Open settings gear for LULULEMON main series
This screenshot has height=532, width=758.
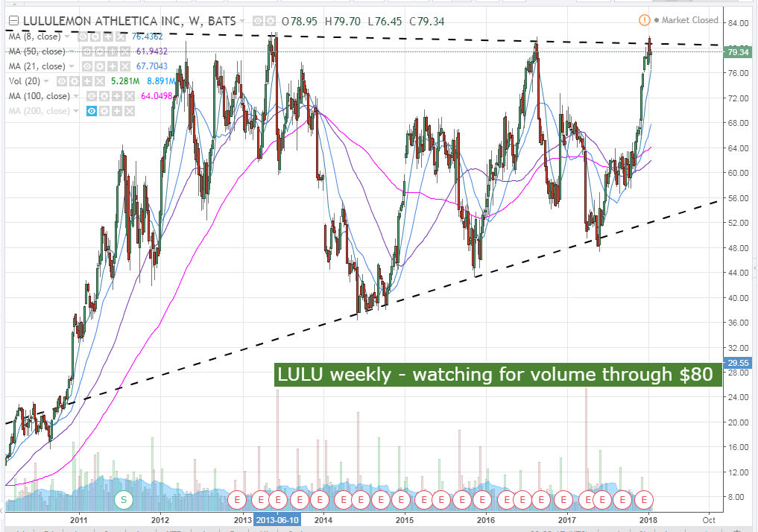(x=270, y=22)
